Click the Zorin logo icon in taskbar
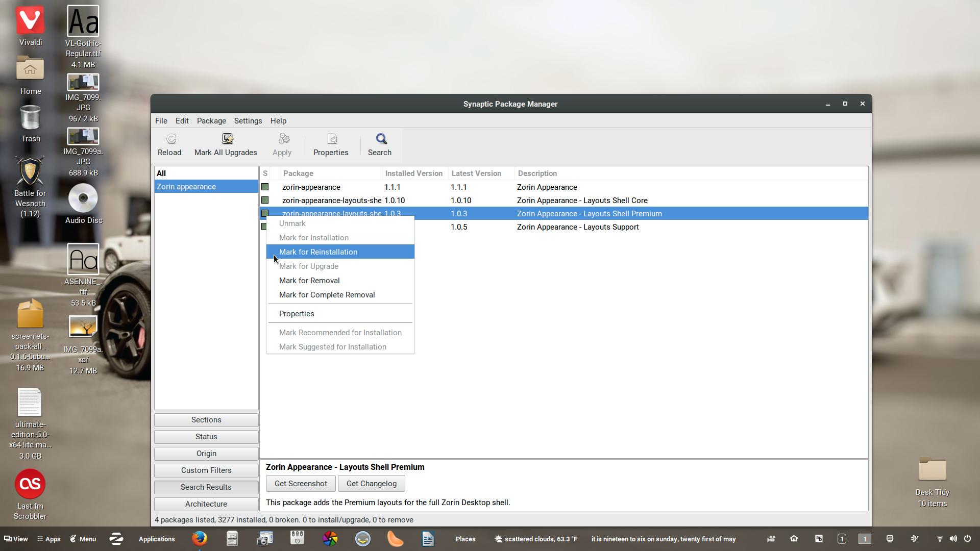The image size is (980, 551). point(116,539)
